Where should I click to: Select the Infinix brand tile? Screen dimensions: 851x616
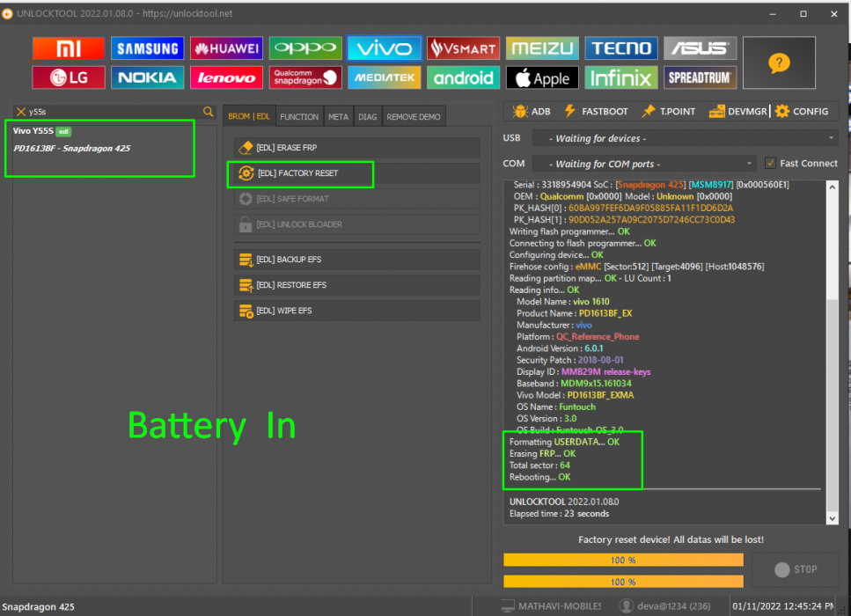point(621,77)
